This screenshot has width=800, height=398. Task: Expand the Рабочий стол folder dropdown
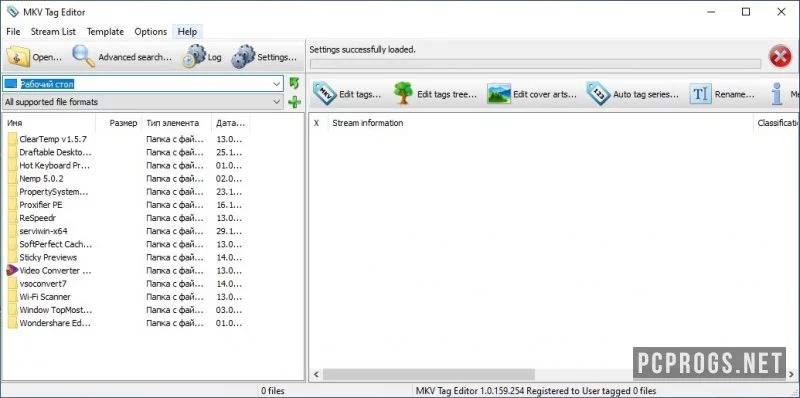277,84
